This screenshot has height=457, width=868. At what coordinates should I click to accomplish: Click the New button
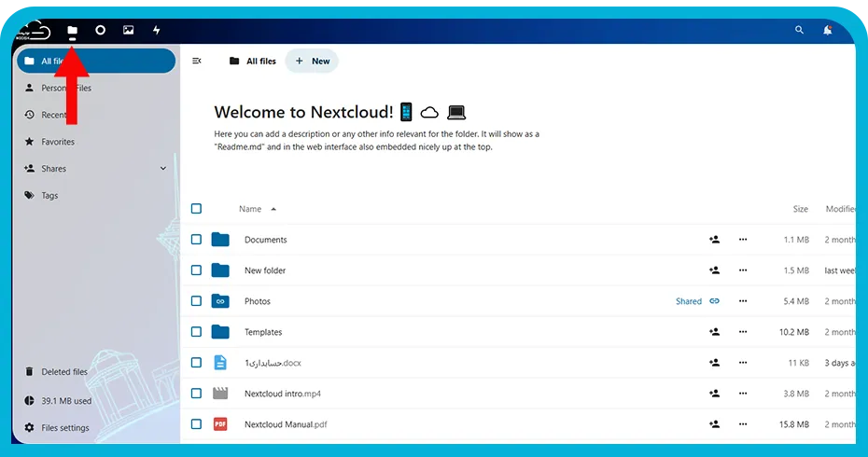312,61
